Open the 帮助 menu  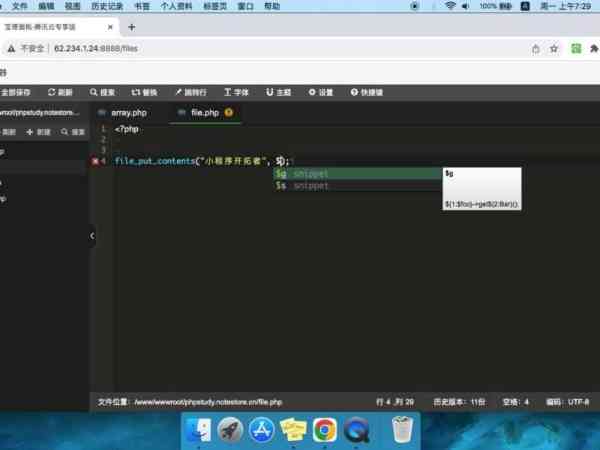click(x=272, y=6)
